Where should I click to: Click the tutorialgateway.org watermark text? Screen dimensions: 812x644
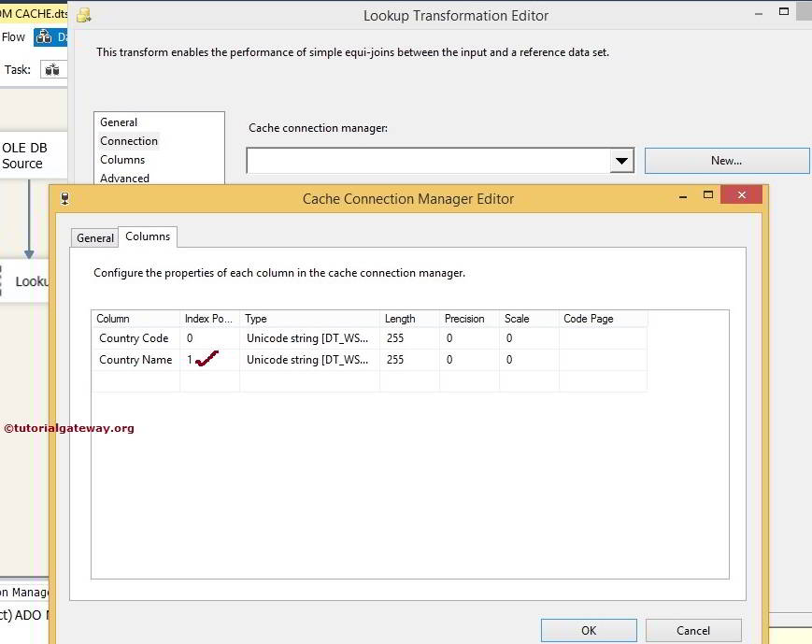tap(70, 427)
